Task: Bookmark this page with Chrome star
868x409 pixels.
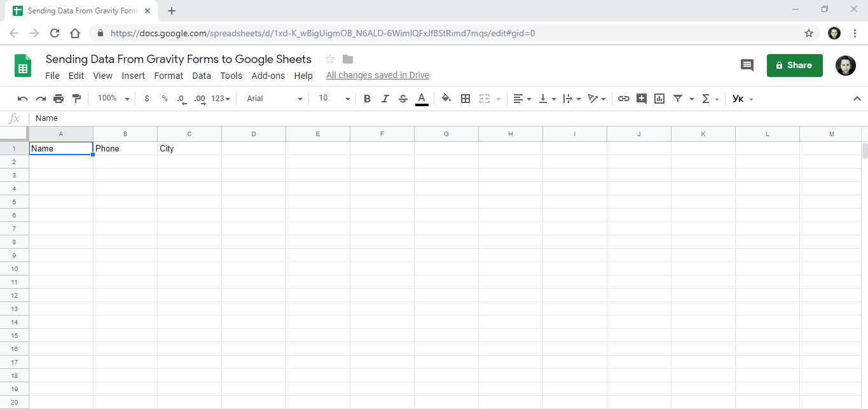Action: tap(809, 33)
